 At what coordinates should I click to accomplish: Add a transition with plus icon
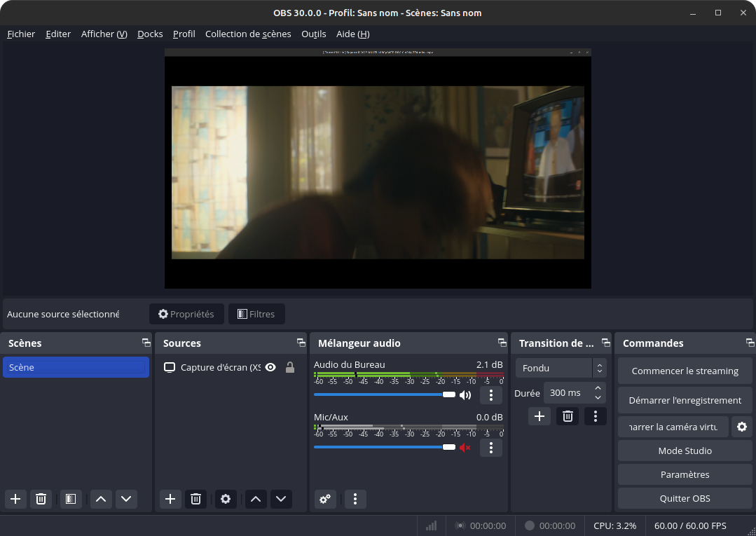coord(539,416)
